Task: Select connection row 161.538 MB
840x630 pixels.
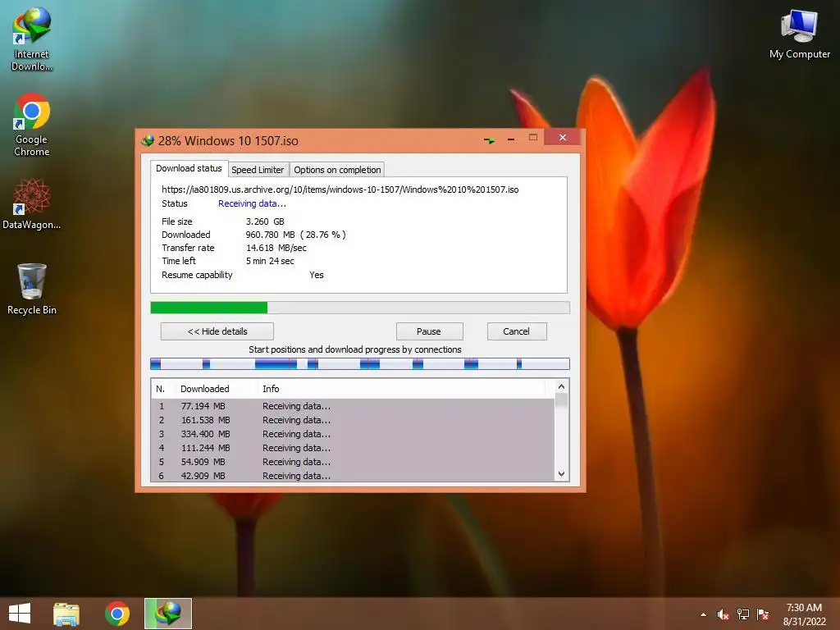Action: click(353, 420)
